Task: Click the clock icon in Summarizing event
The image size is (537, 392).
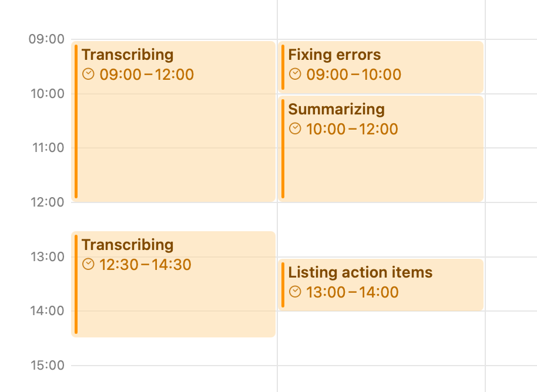Action: pos(295,129)
